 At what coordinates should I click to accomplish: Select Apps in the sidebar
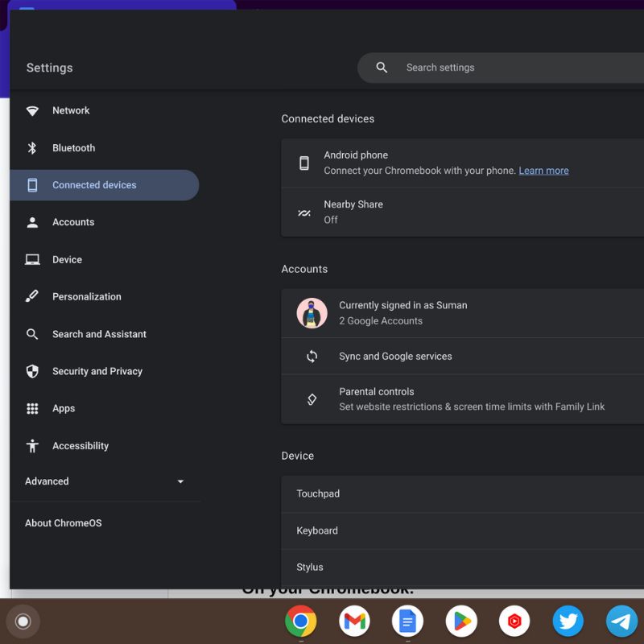coord(105,409)
